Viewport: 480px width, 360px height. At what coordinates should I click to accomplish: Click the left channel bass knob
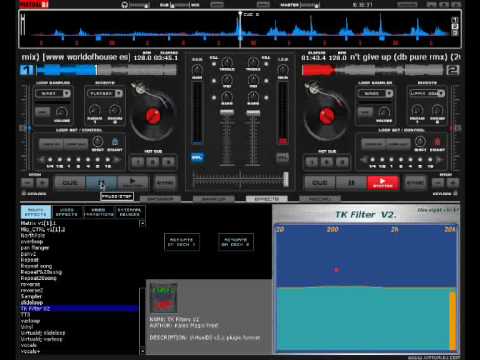(227, 97)
